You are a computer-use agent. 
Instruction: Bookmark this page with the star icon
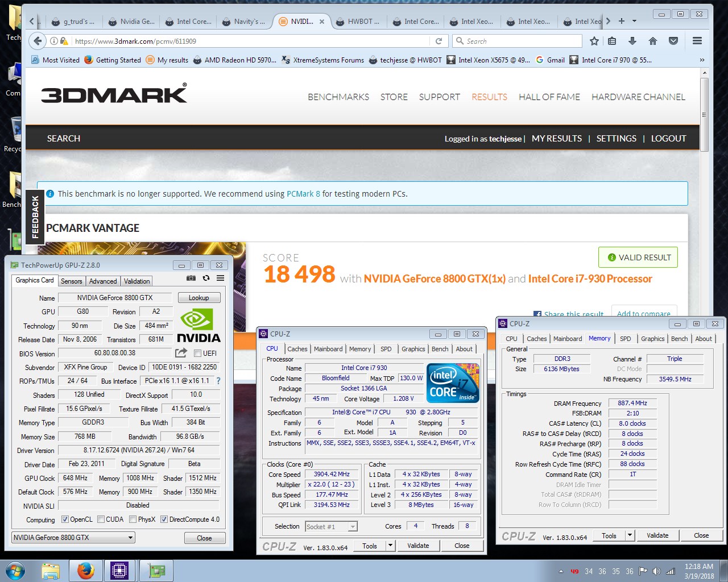pyautogui.click(x=594, y=41)
